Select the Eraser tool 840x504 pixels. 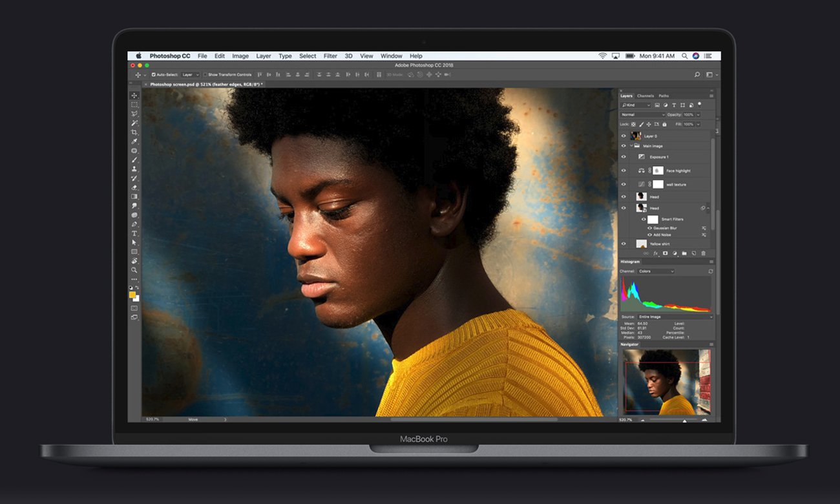134,188
